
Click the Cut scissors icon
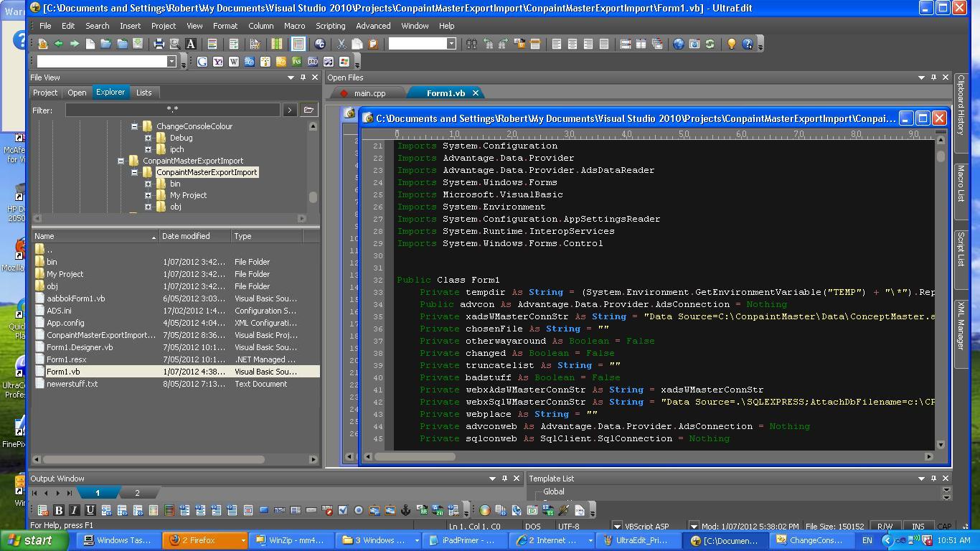(x=341, y=44)
